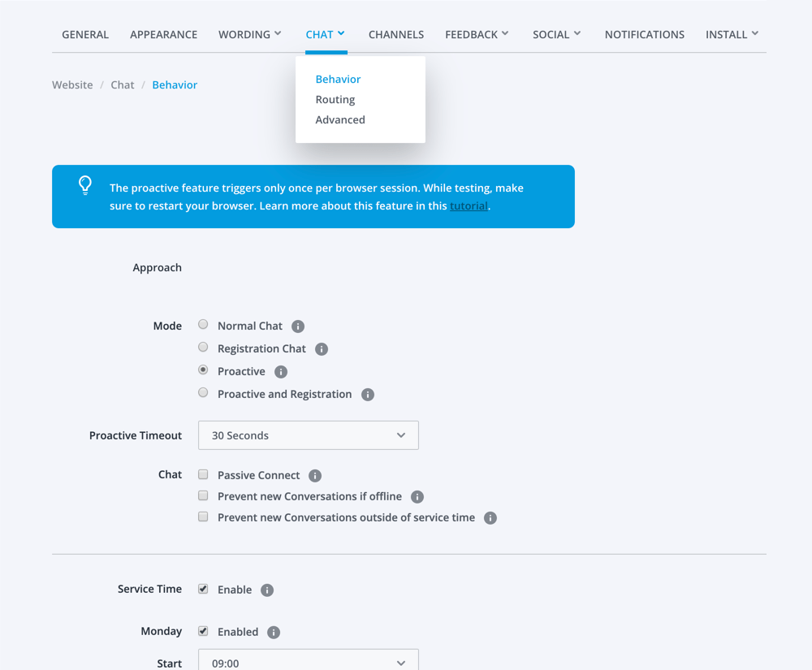Click the lightbulb tip icon in blue banner

point(85,185)
